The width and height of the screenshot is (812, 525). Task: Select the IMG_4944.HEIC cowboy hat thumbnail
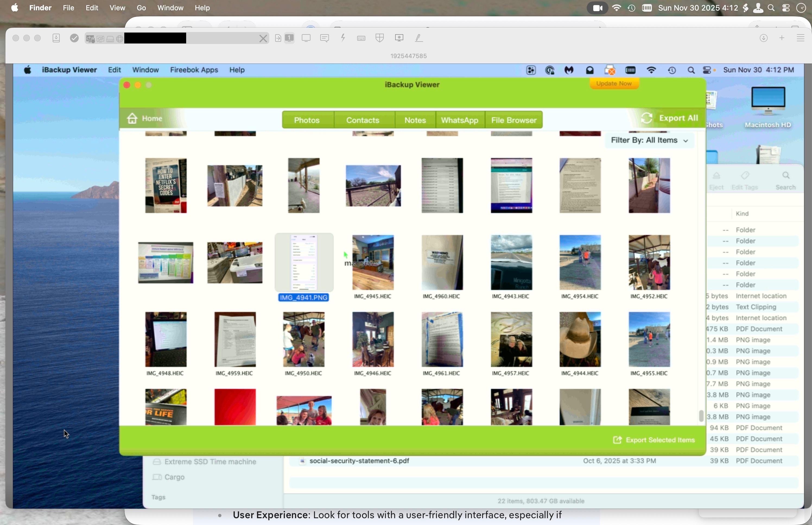[x=580, y=339]
